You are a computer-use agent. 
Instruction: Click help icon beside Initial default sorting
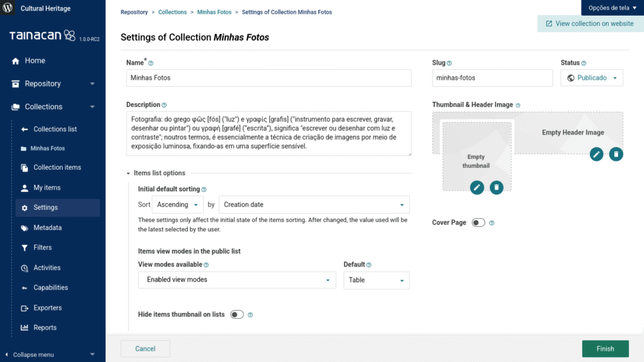coord(204,189)
